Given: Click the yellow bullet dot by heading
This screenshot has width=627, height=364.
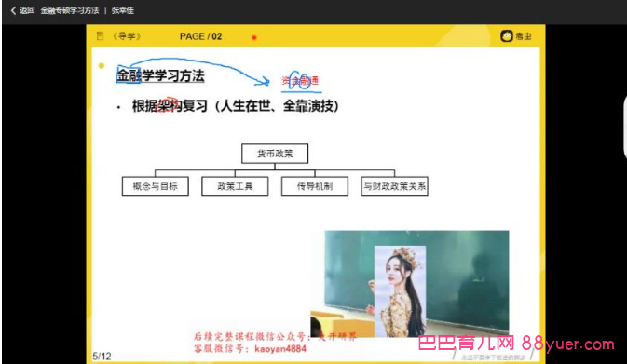Looking at the screenshot, I should [x=102, y=65].
